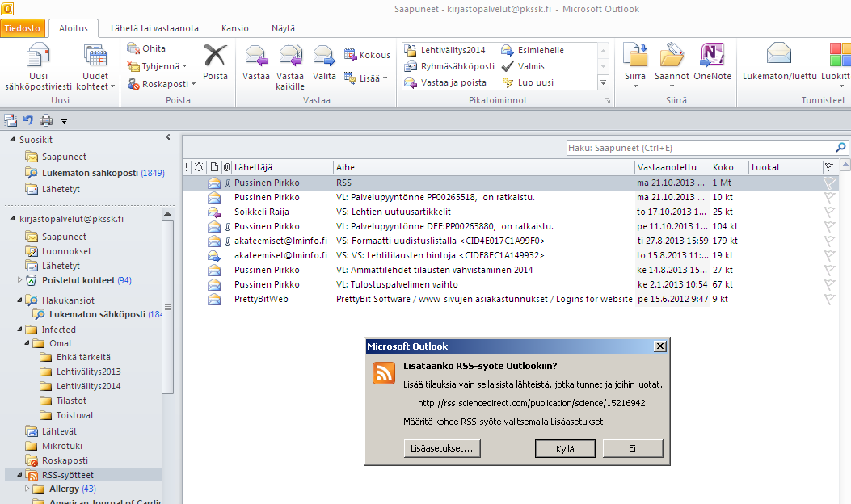Run the Esimiehelle quick step
This screenshot has width=851, height=504.
click(533, 50)
